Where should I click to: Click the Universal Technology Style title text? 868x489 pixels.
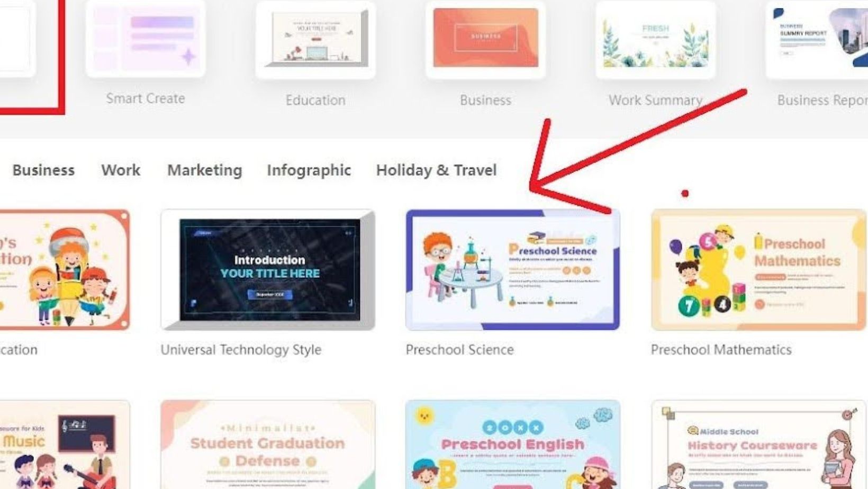pyautogui.click(x=241, y=350)
